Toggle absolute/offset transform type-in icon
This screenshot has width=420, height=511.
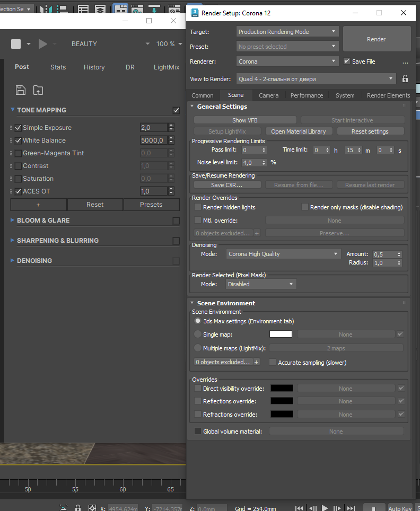(x=92, y=507)
